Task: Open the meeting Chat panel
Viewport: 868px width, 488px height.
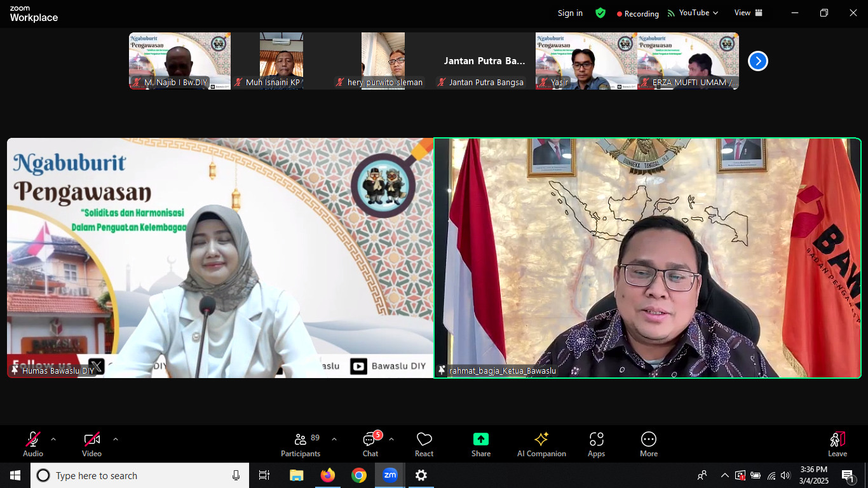Action: pyautogui.click(x=370, y=443)
